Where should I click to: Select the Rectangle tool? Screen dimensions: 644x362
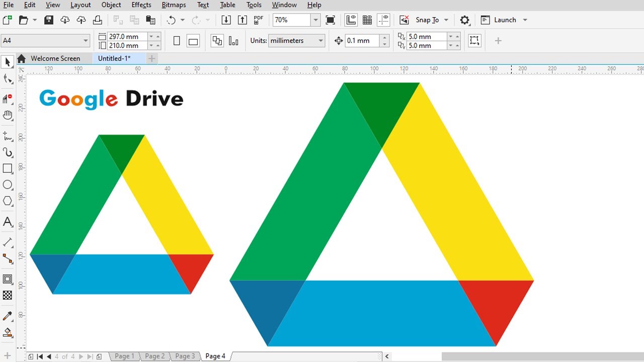pos(8,168)
